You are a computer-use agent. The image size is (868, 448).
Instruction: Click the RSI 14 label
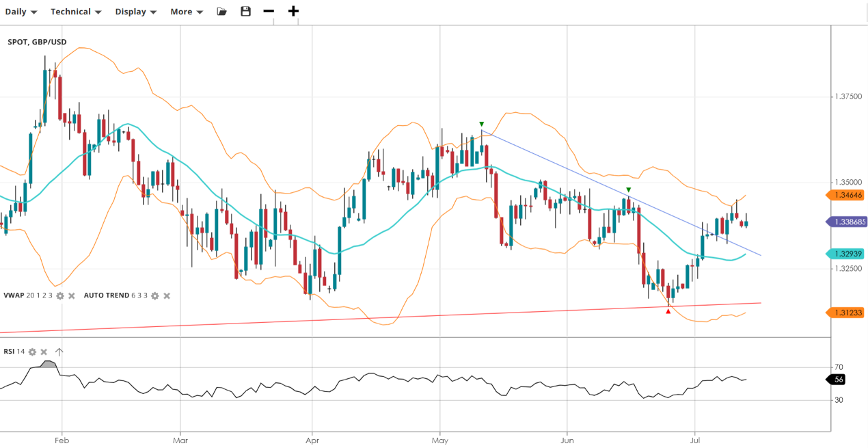point(14,352)
